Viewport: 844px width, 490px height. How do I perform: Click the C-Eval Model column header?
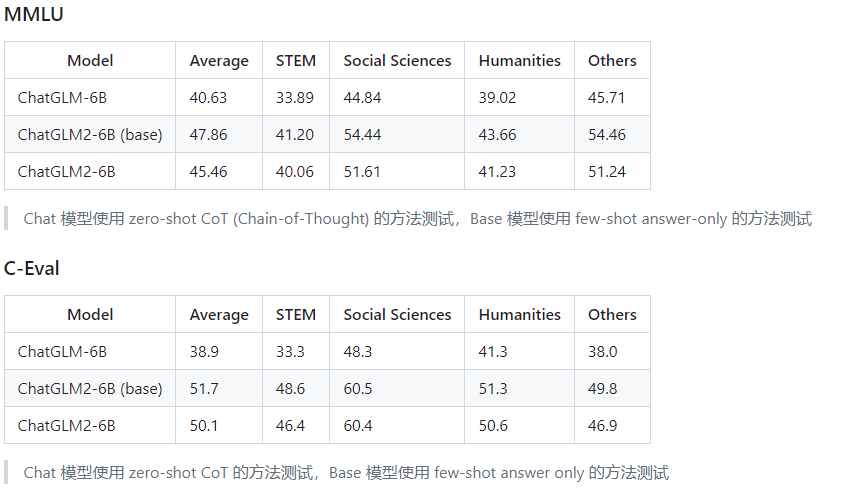point(90,314)
